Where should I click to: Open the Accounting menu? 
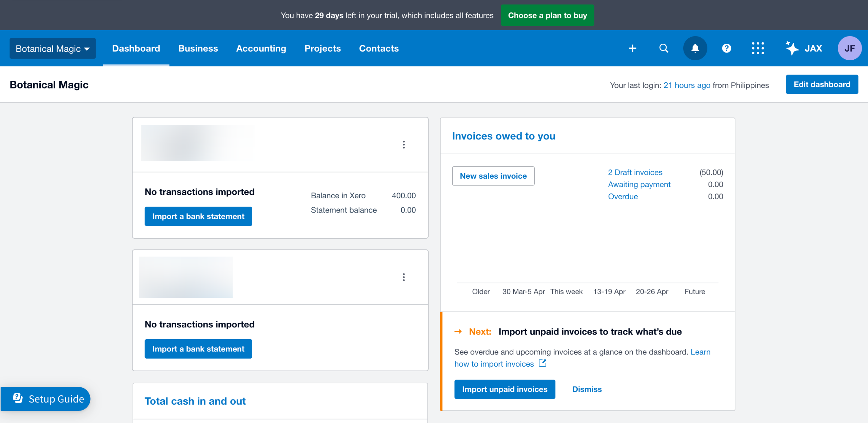click(261, 48)
